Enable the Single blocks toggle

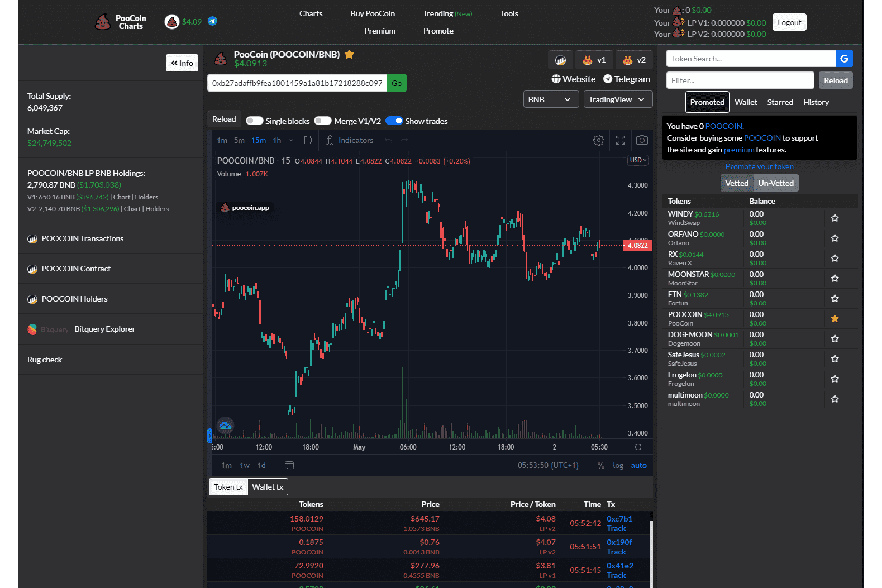(255, 121)
